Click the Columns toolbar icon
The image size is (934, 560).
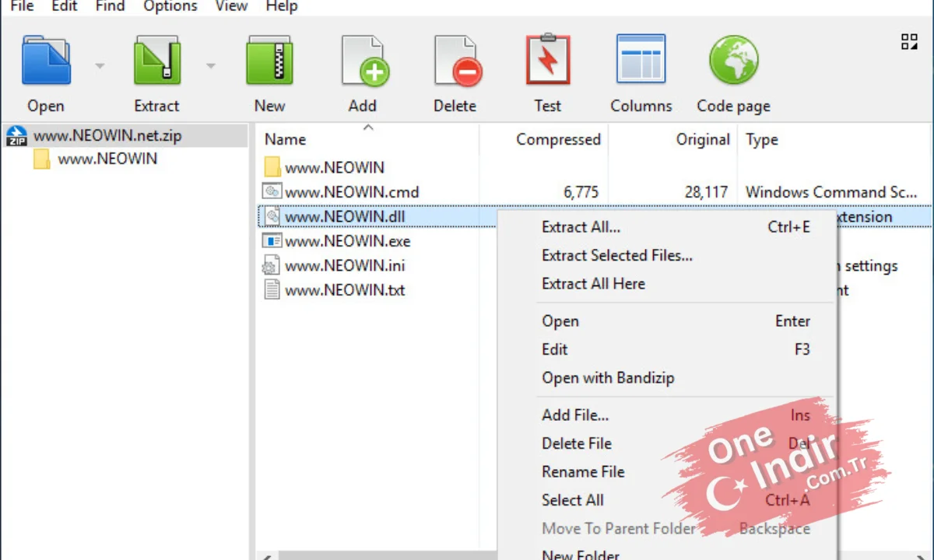tap(641, 59)
